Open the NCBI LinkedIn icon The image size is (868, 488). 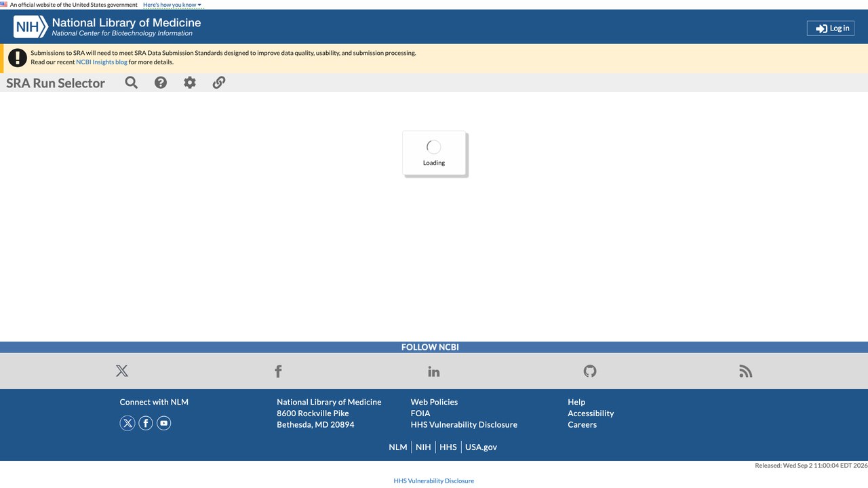[434, 371]
